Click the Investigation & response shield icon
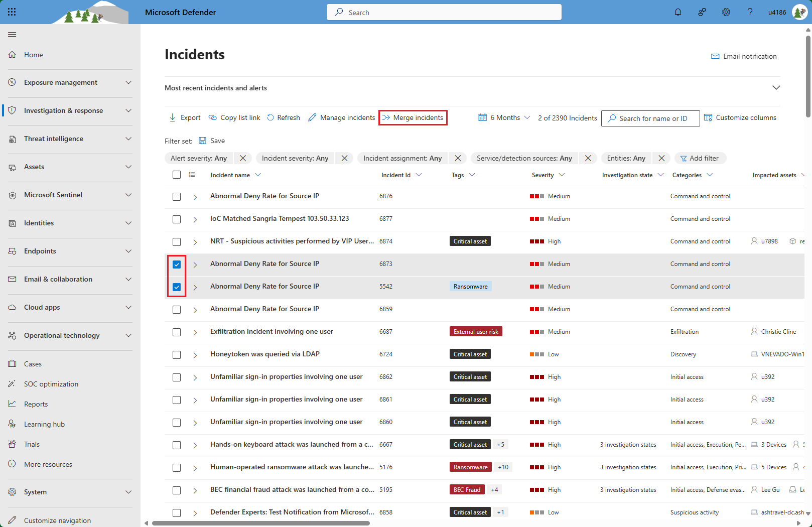The image size is (812, 527). (12, 110)
